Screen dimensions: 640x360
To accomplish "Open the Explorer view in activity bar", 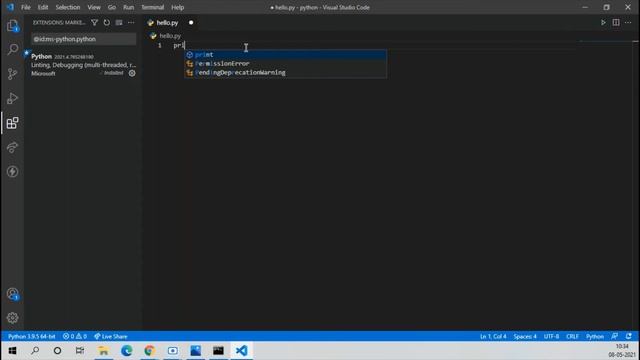I will pos(13,26).
